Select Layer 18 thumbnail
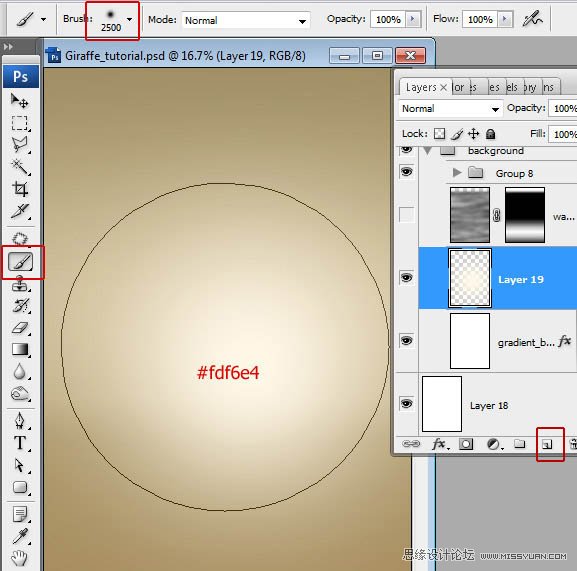This screenshot has height=571, width=577. 442,404
